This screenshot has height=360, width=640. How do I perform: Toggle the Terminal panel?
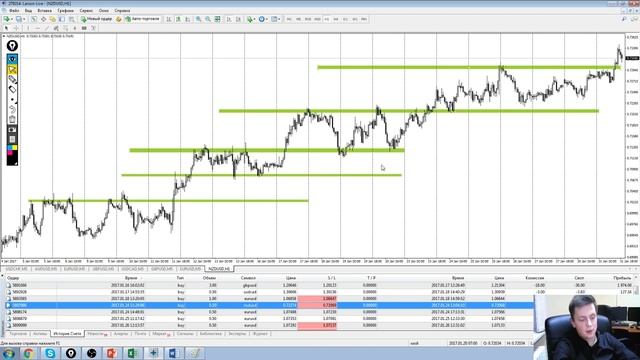tap(62, 19)
